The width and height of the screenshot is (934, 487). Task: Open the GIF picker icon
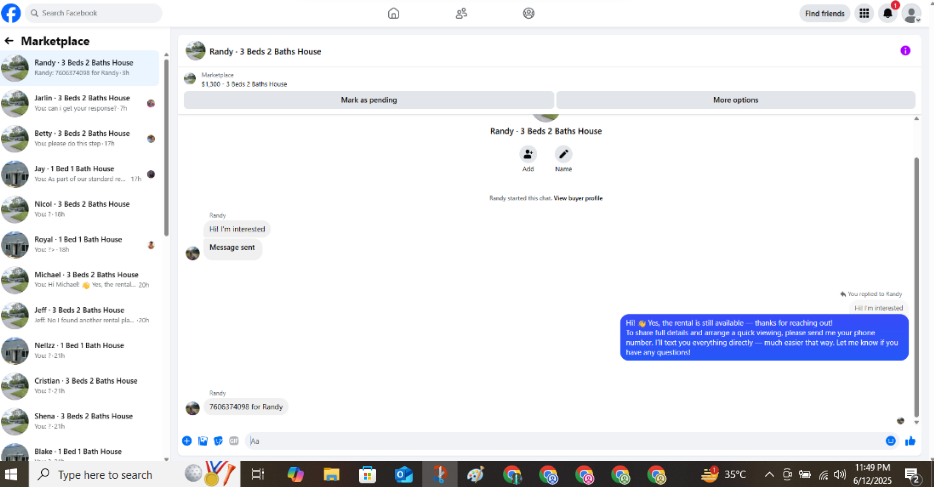[x=234, y=441]
